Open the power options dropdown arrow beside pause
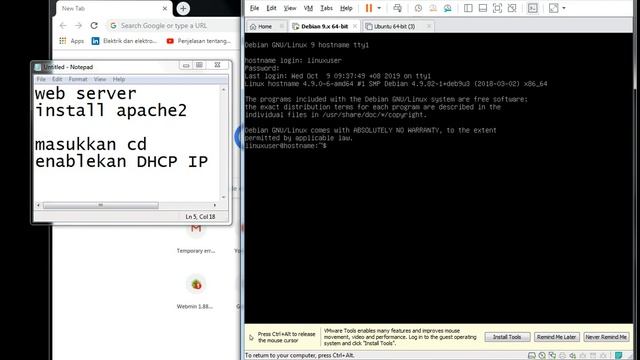 (379, 8)
